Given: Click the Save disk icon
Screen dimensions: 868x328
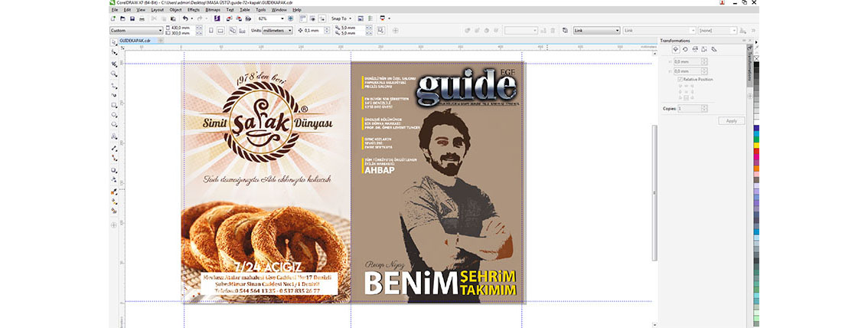Looking at the screenshot, I should click(132, 18).
